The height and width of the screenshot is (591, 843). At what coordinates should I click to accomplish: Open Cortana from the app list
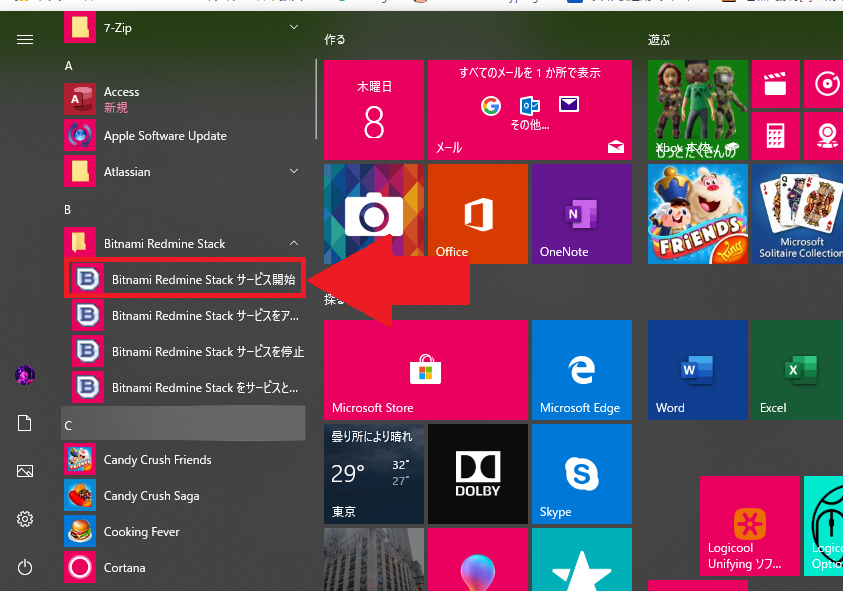[x=184, y=567]
